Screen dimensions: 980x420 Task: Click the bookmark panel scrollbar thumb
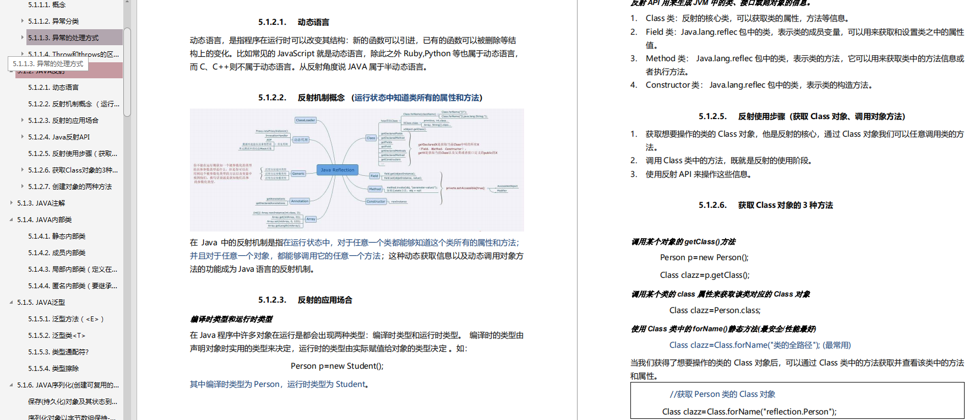tap(127, 72)
